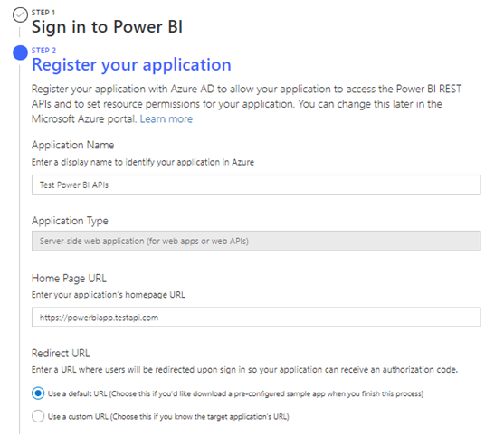Click the 'STEP 1' label
Viewport: 504px width, 436px height.
[43, 13]
